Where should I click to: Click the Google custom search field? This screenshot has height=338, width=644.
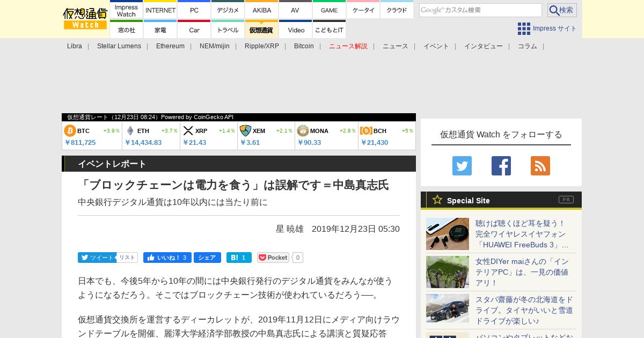[480, 10]
